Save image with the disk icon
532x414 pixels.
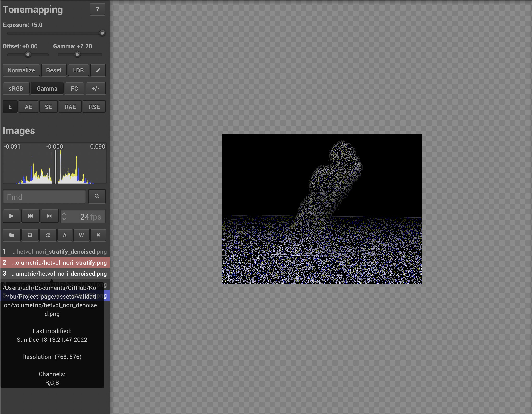[30, 235]
